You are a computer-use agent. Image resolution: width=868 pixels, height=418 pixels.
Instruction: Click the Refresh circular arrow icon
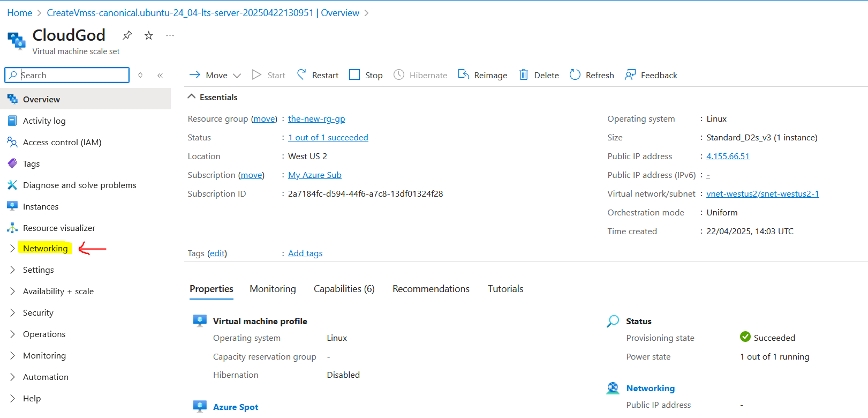point(575,74)
